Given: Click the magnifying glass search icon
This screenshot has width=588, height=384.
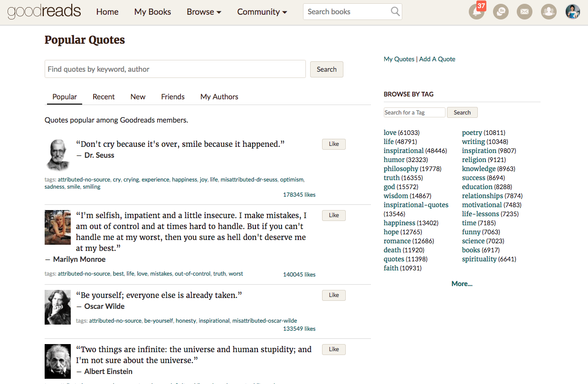Looking at the screenshot, I should [x=395, y=12].
